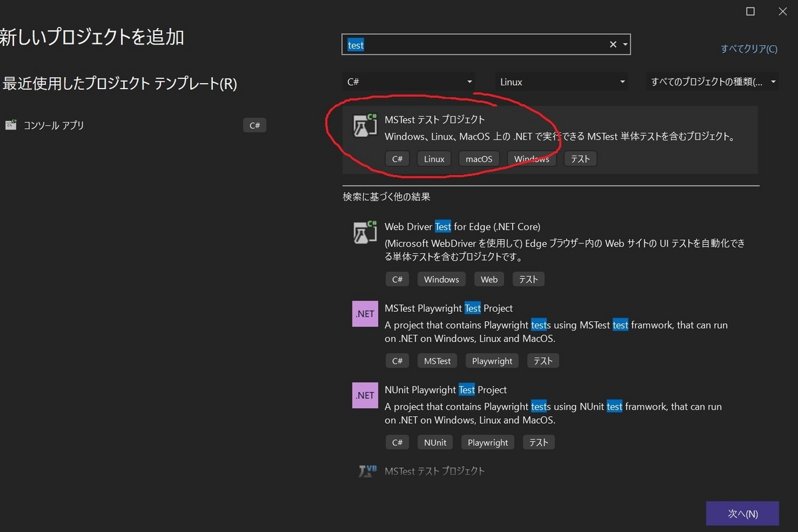
Task: Click the VB MSTest project icon
Action: (368, 471)
